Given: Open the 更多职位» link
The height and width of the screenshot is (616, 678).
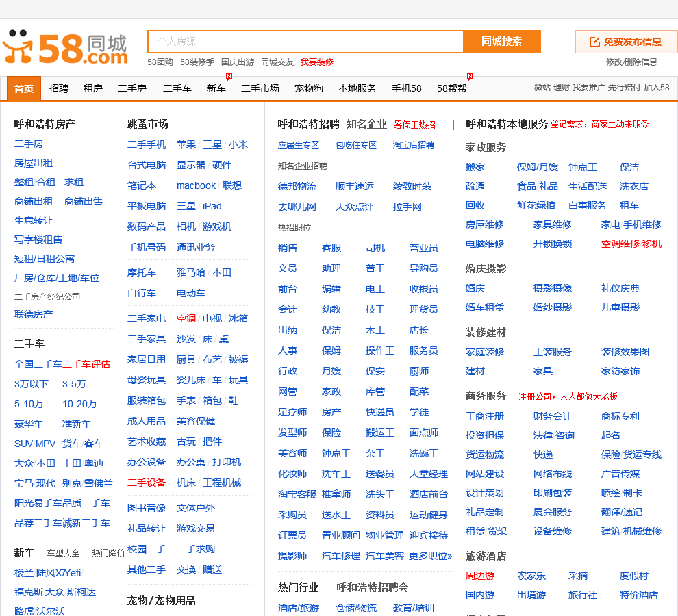Looking at the screenshot, I should pyautogui.click(x=431, y=556).
